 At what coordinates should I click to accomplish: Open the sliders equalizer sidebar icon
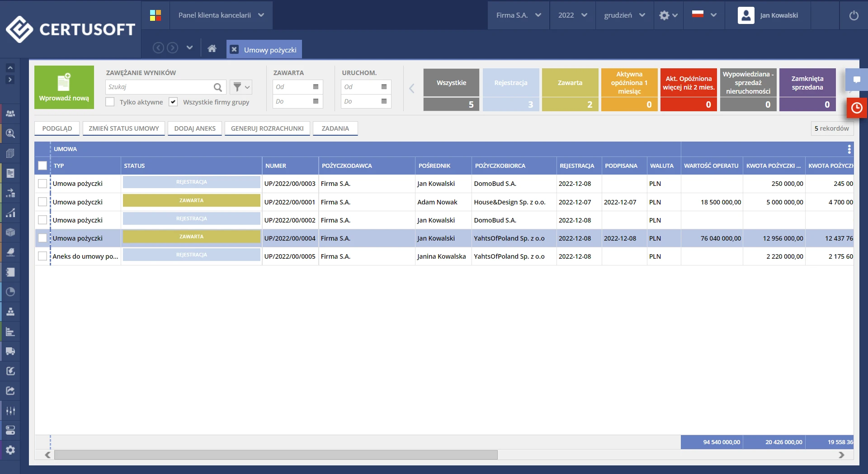click(x=10, y=411)
